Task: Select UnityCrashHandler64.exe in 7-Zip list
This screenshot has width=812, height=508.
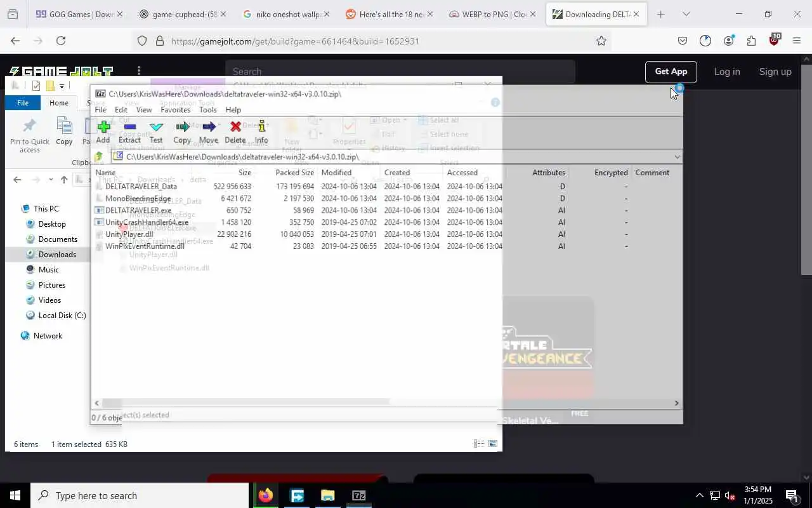Action: tap(147, 222)
